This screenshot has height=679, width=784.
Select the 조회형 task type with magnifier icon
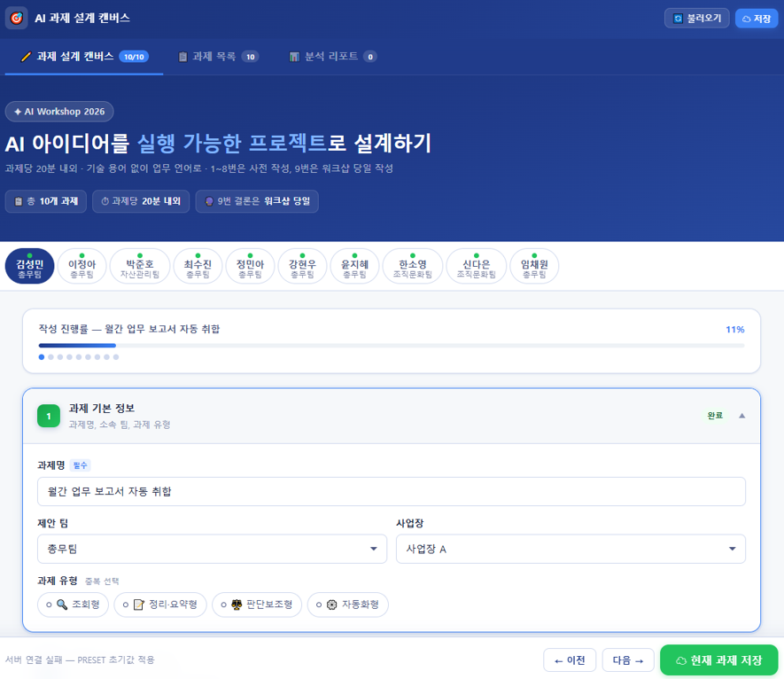[x=73, y=605]
